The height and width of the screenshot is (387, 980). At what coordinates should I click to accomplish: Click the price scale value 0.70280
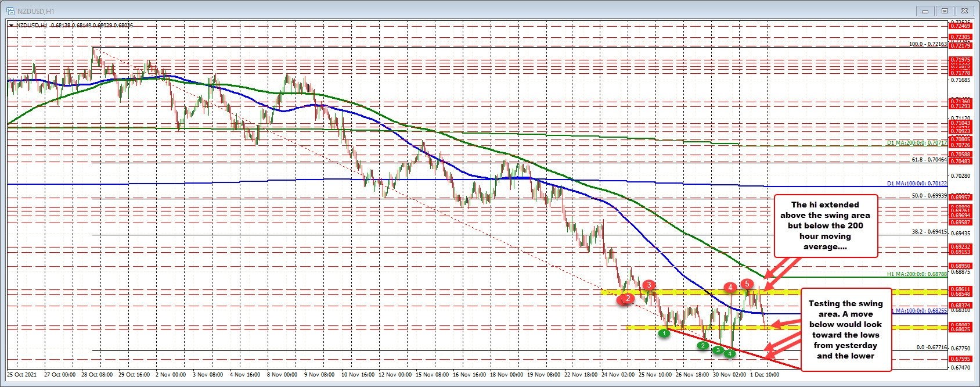tap(961, 175)
